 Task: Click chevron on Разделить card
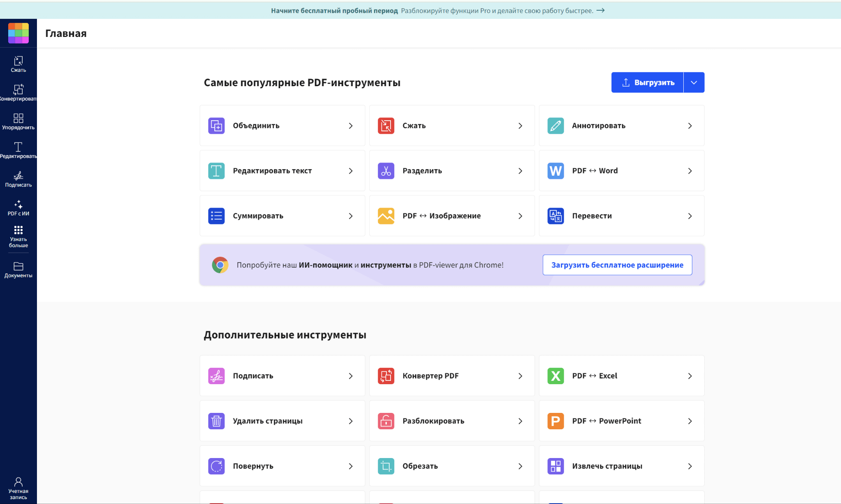(520, 171)
